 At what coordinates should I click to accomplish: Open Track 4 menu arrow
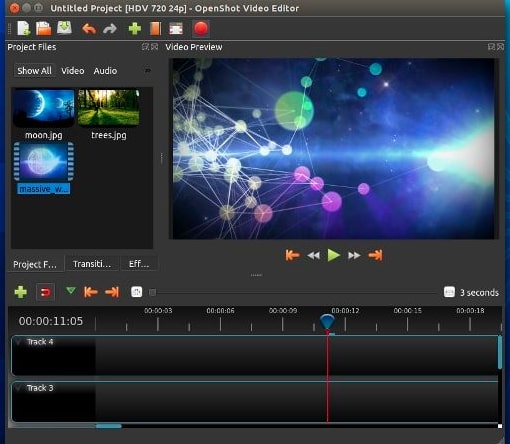click(18, 342)
